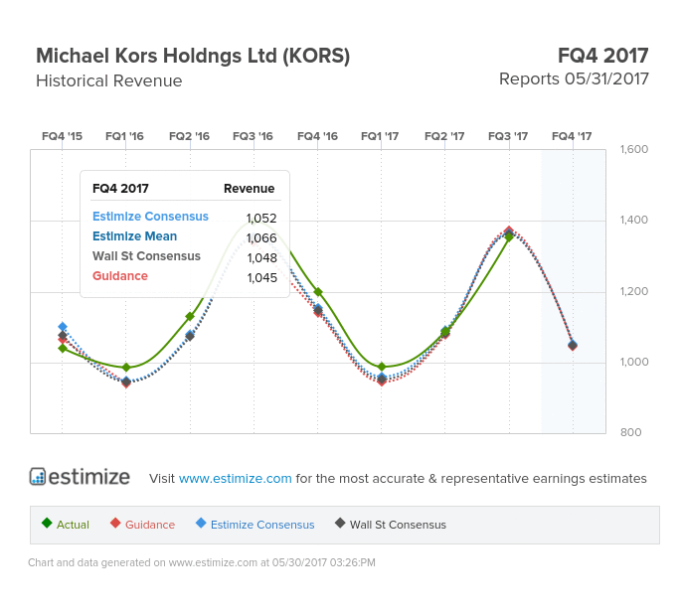The image size is (681, 616).
Task: Click the gray consensus point at FQ1 '16
Action: (126, 382)
